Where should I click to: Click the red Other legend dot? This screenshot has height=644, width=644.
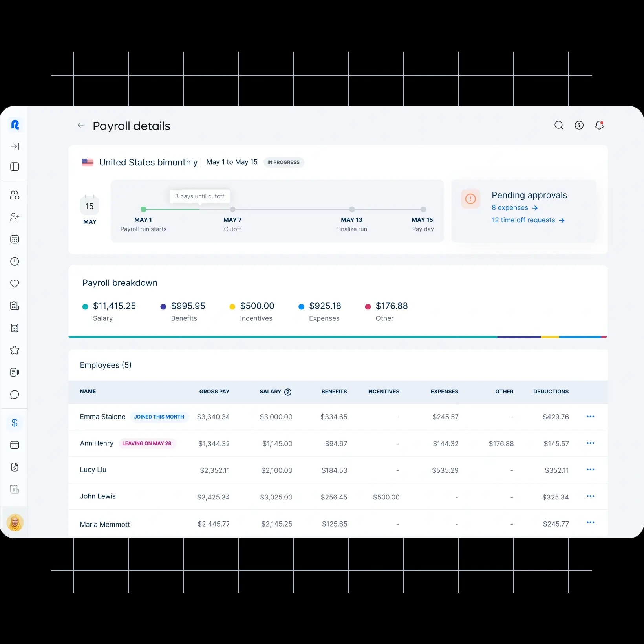368,307
